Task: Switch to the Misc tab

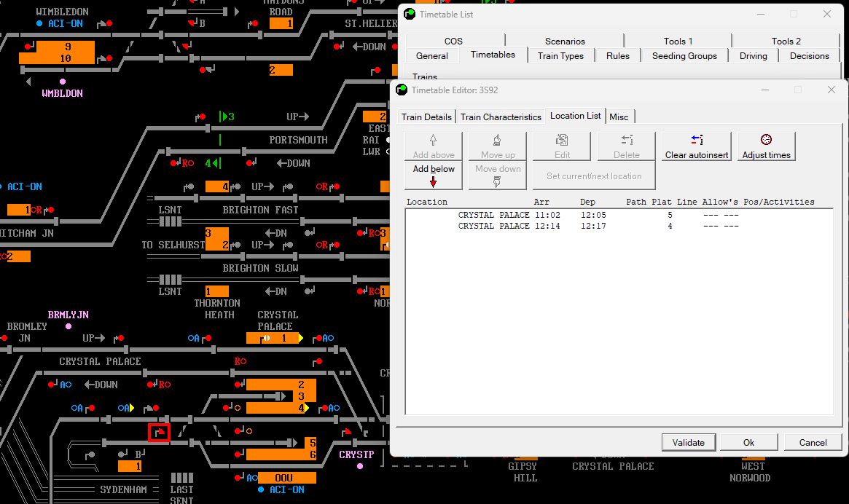Action: tap(618, 117)
